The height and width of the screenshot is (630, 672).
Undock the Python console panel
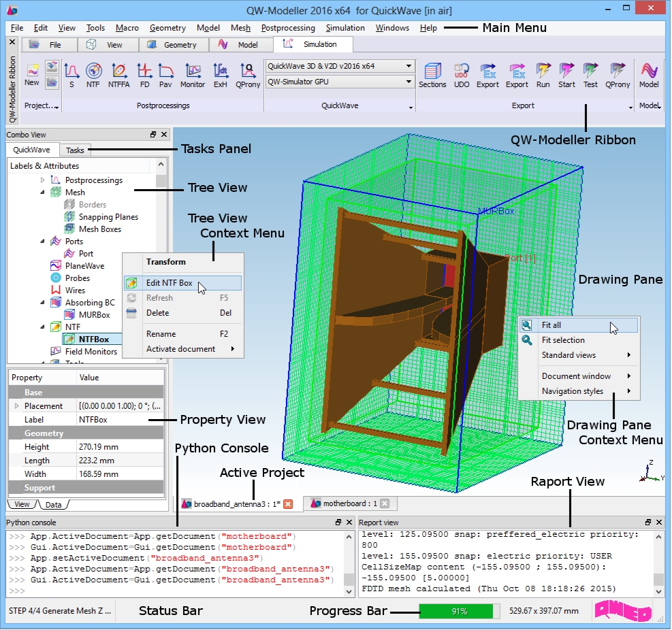(x=338, y=522)
